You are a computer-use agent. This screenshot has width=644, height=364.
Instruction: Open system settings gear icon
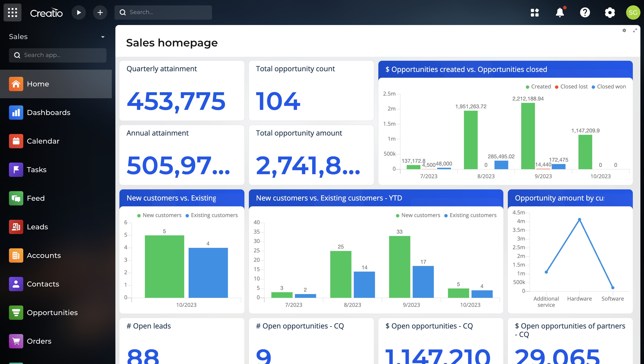610,12
